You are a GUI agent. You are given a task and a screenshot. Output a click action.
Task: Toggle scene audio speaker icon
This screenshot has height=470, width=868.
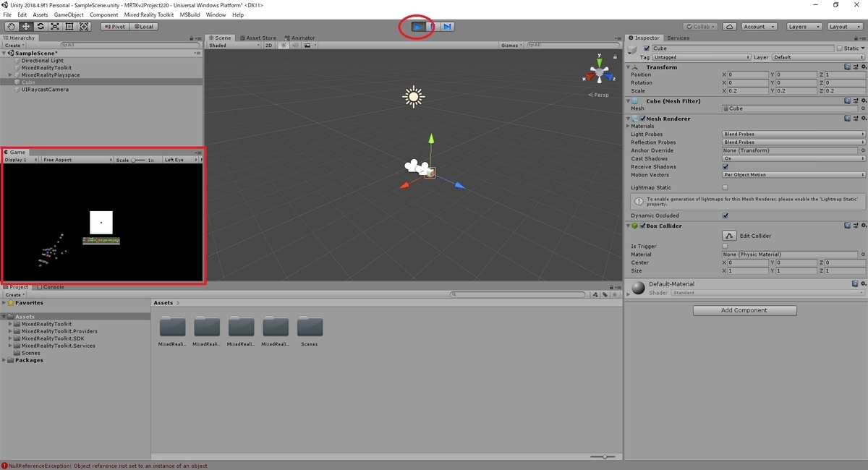coord(295,46)
